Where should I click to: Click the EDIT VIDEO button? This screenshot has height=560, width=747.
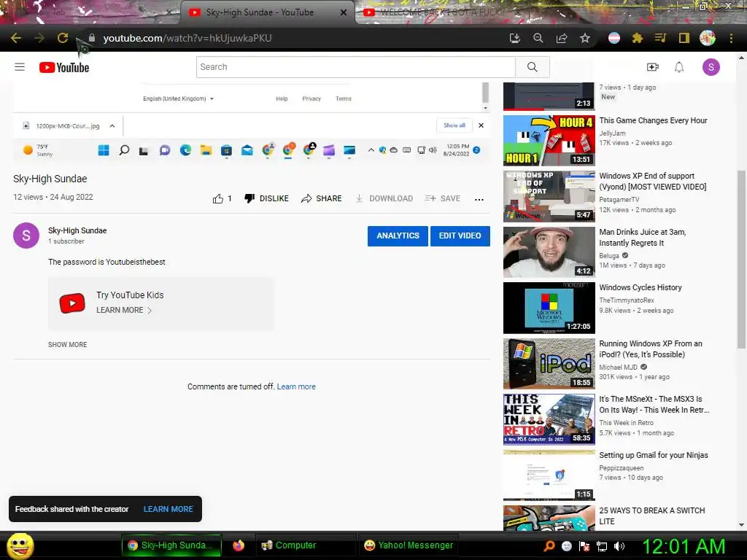pos(460,236)
